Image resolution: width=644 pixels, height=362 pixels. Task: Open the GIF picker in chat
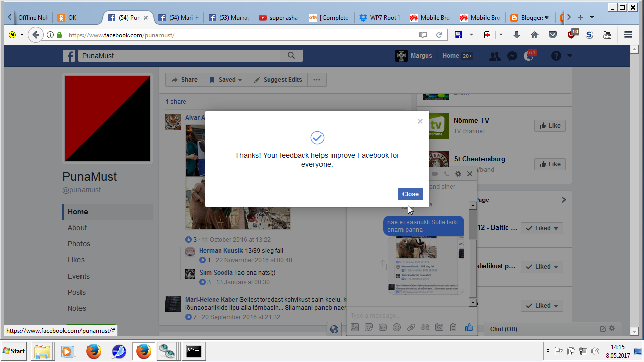(x=383, y=327)
